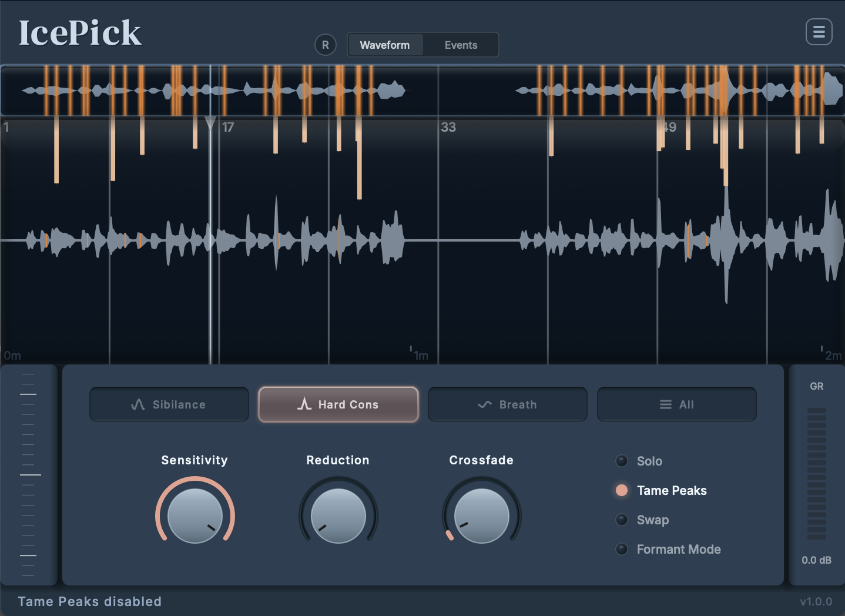Switch to Events view
845x616 pixels.
coord(461,45)
